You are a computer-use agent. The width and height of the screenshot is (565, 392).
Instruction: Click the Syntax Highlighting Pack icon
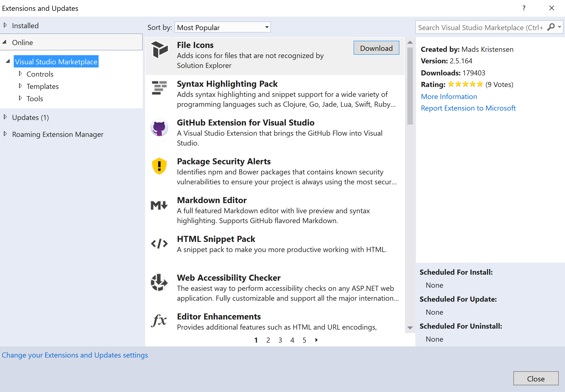coord(159,88)
